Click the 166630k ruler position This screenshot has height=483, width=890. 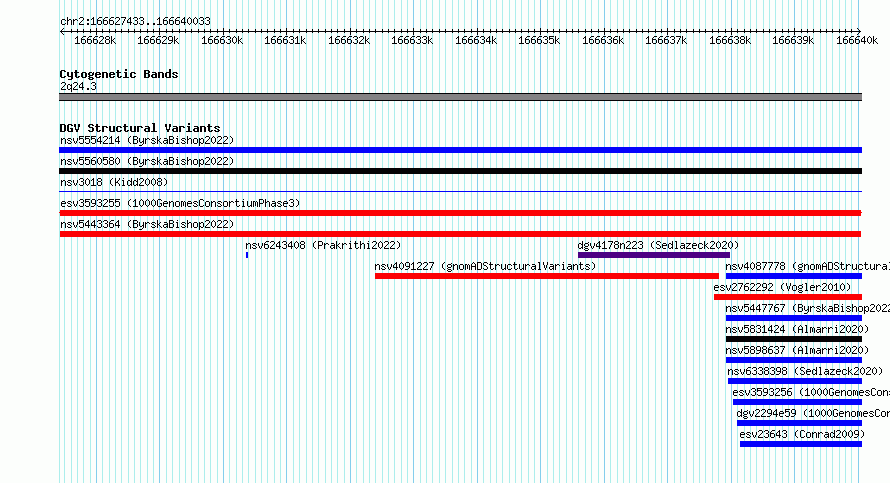[x=222, y=40]
